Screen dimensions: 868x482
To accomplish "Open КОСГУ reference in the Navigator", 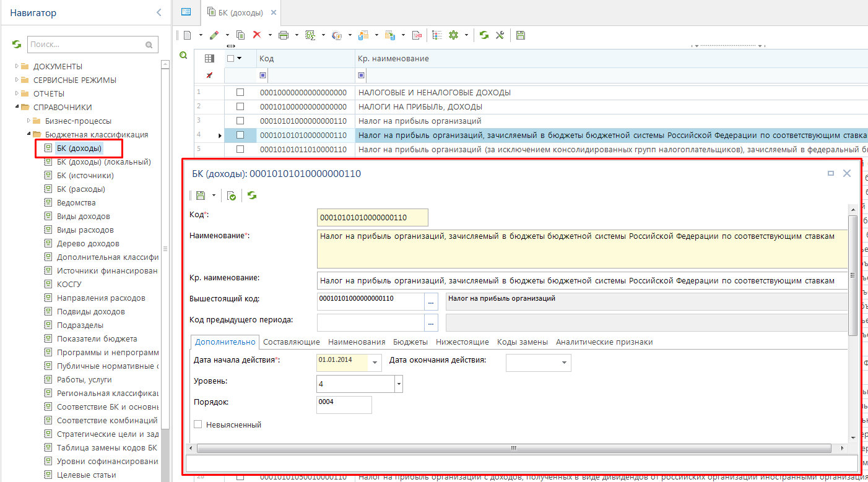I will (69, 285).
